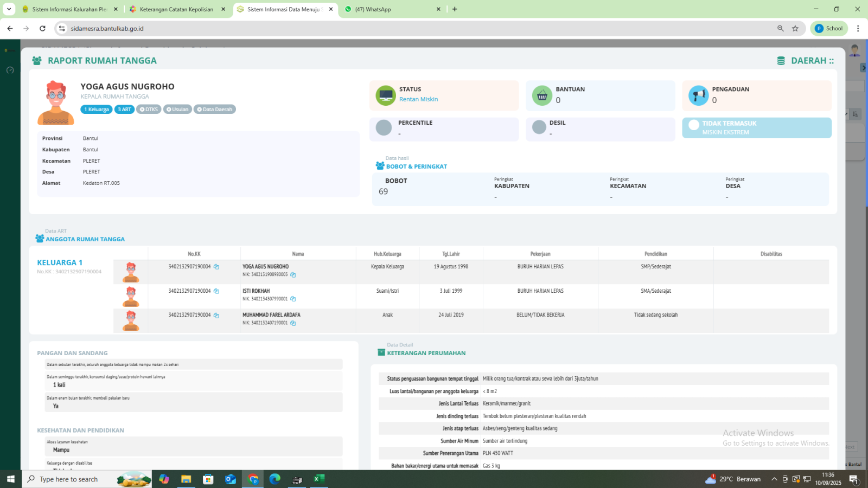Click the 3 ART badge
The image size is (868, 488).
coord(124,110)
